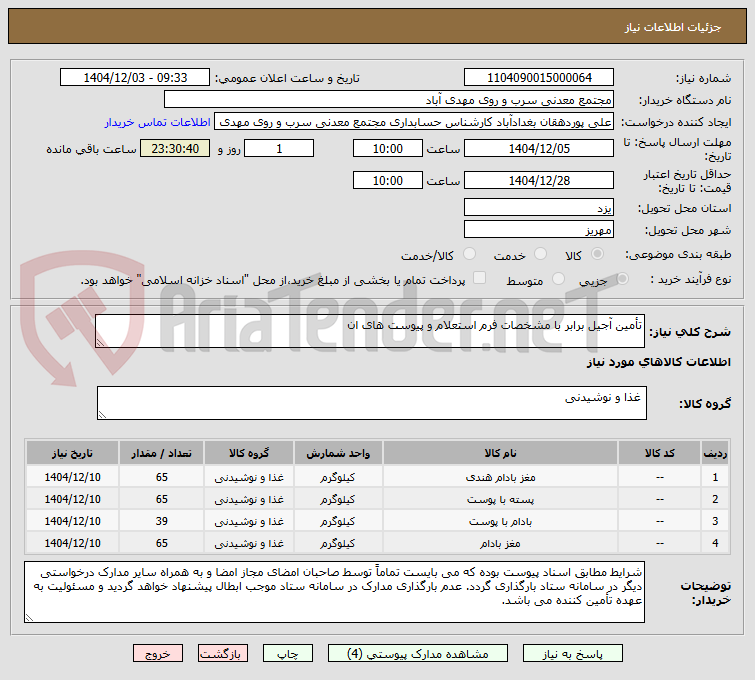This screenshot has height=680, width=755.
Task: Click the تعداد / مقدار column header
Action: click(161, 453)
